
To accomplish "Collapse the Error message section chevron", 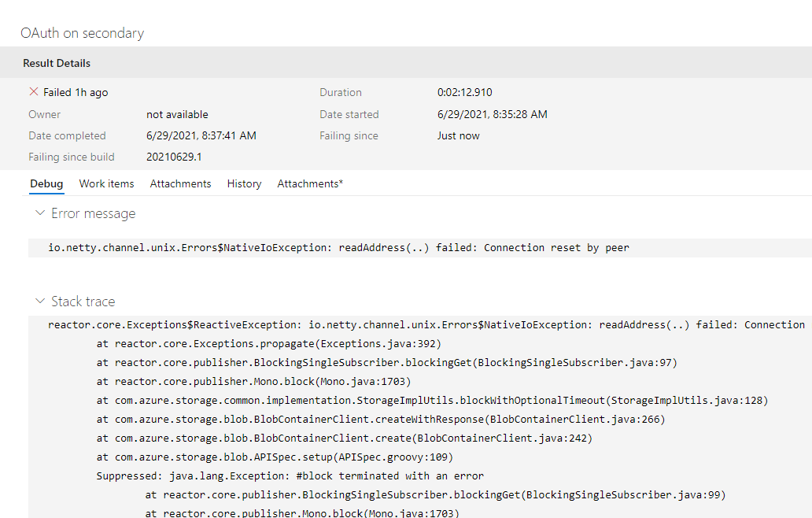I will click(39, 213).
